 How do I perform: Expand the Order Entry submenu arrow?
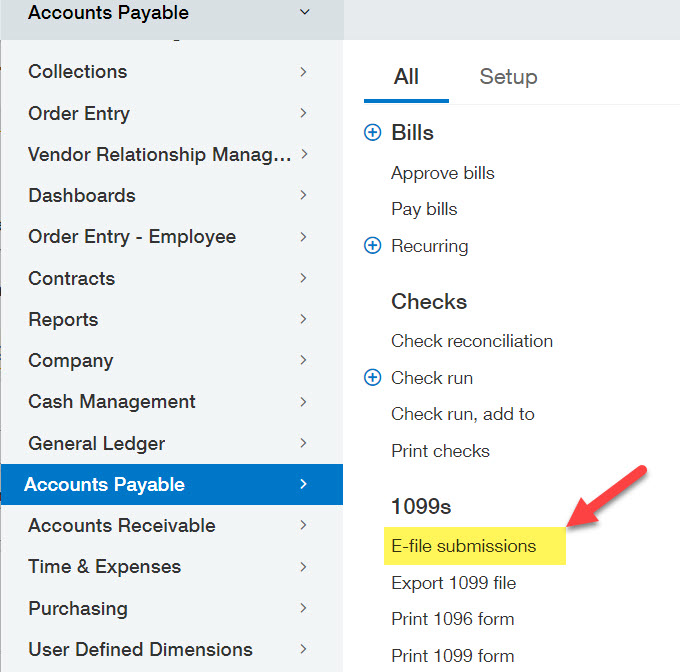click(x=303, y=113)
